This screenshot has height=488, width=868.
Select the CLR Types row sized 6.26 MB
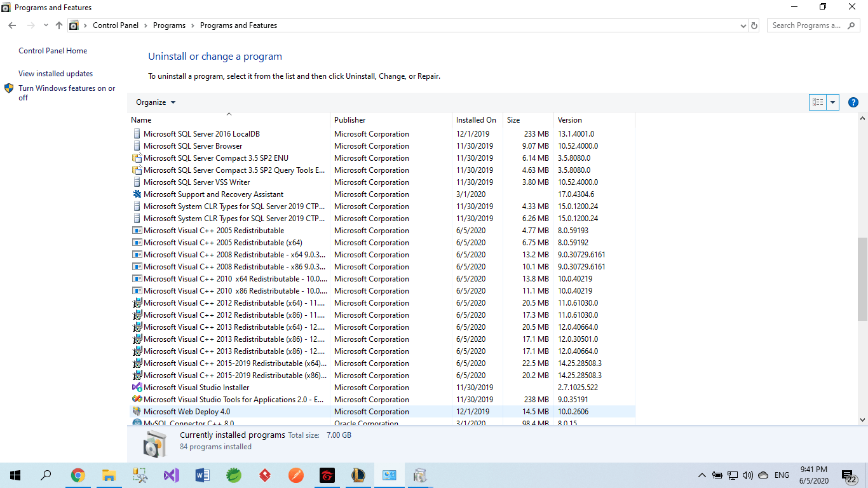click(x=381, y=219)
